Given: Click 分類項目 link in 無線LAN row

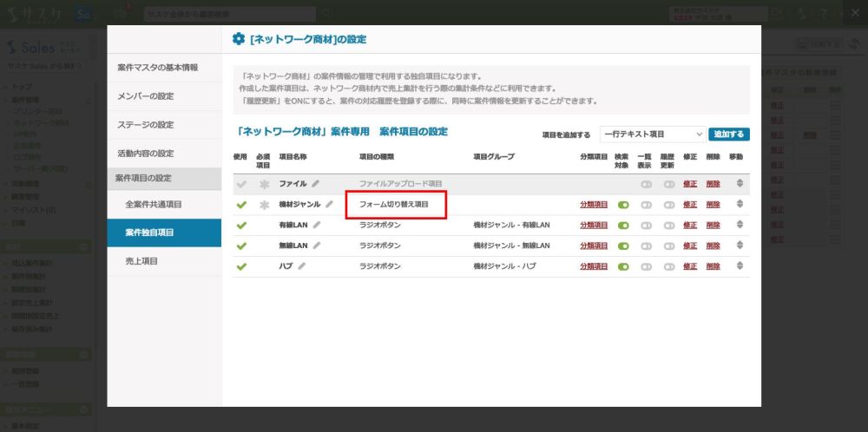Looking at the screenshot, I should (594, 245).
